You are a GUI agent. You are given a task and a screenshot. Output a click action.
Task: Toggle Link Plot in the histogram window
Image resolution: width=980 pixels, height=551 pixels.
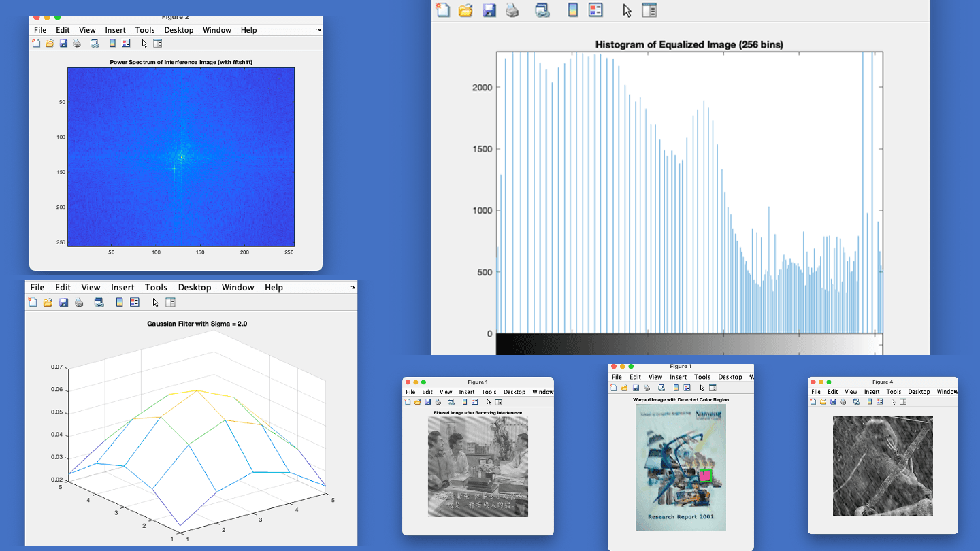(x=541, y=10)
